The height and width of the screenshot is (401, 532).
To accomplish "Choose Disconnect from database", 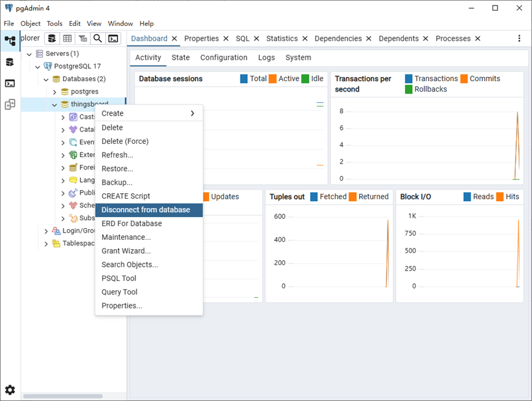I will tap(149, 210).
